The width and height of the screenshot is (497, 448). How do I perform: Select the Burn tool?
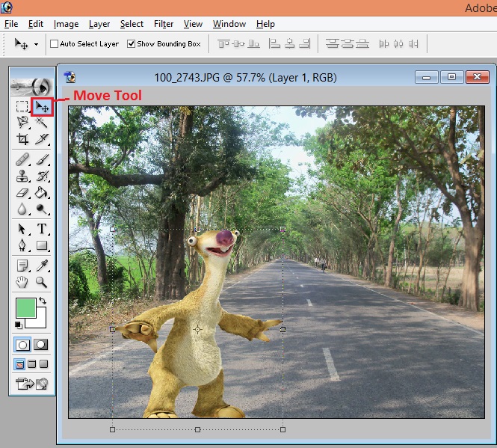(42, 209)
